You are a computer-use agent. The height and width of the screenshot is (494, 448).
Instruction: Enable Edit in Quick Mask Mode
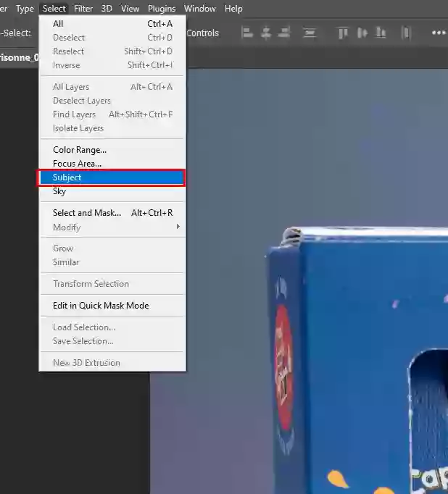coord(101,306)
